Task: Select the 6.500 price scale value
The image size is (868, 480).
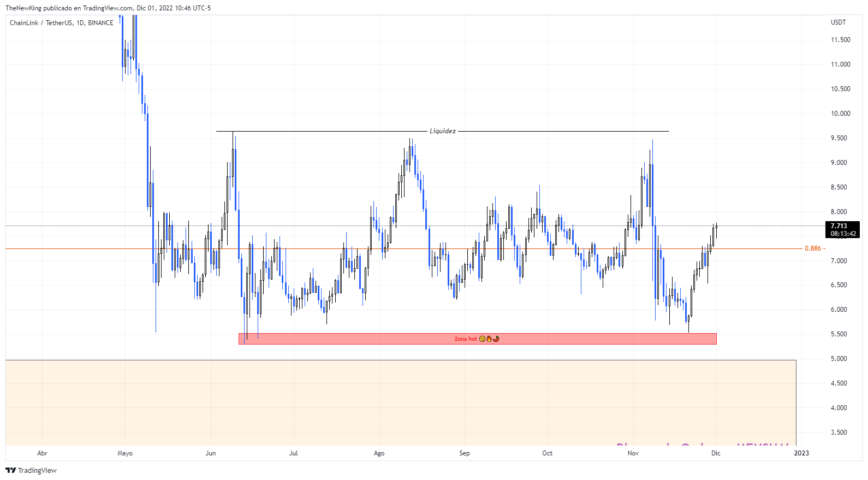Action: click(839, 285)
